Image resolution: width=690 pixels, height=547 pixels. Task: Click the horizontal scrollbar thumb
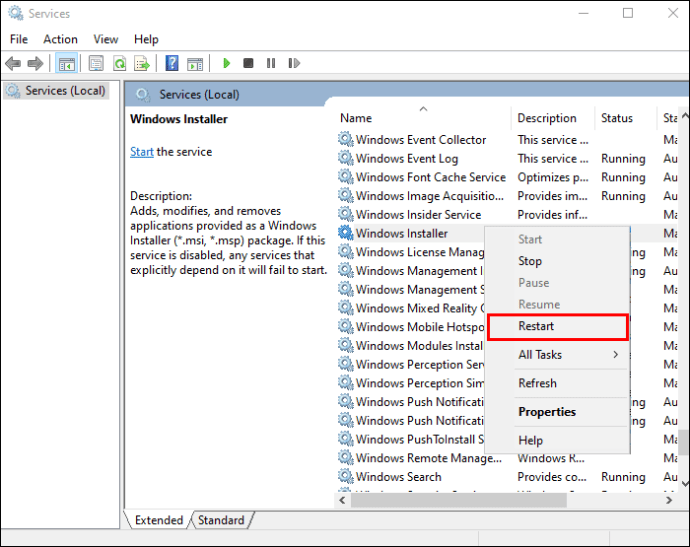pos(458,500)
